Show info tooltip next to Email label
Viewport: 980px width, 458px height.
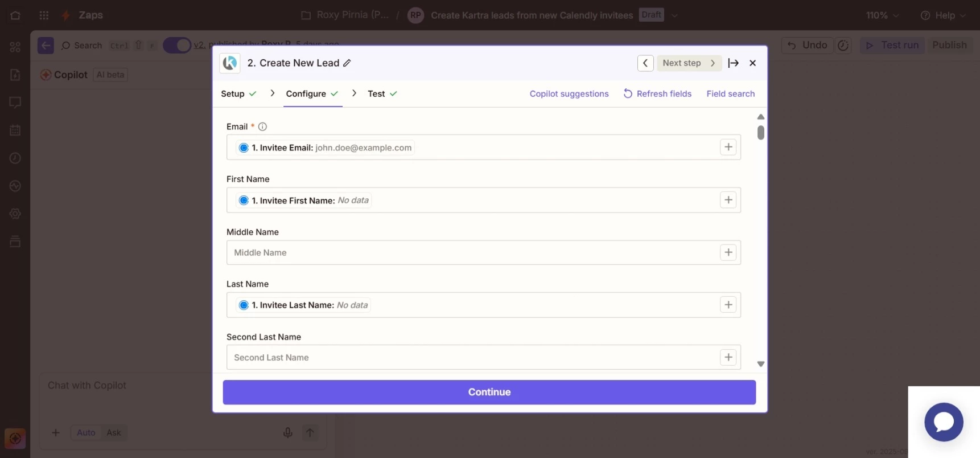click(x=262, y=126)
